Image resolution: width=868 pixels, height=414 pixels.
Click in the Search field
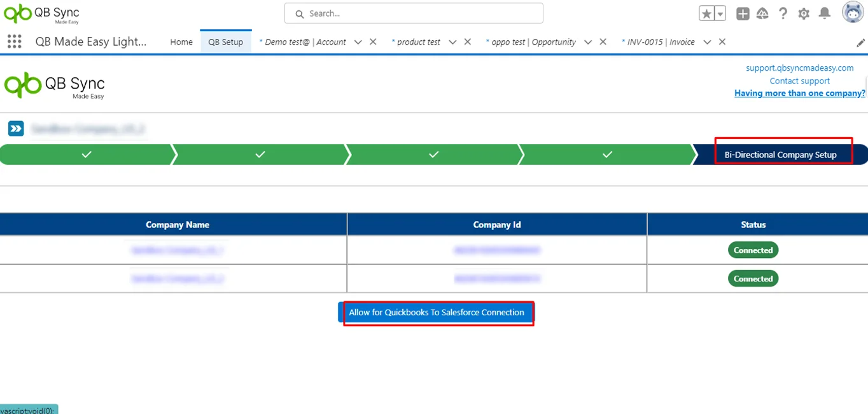[414, 13]
